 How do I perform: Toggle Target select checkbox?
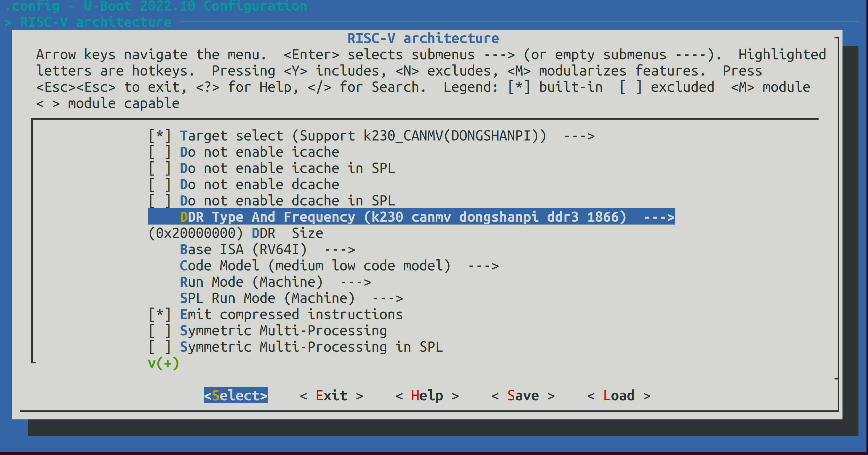pyautogui.click(x=160, y=136)
